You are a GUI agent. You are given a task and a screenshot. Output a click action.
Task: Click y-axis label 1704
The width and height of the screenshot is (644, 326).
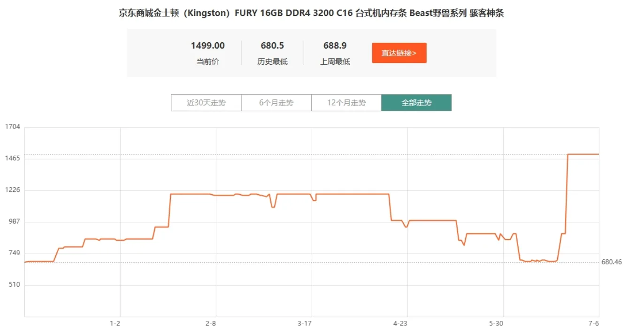(12, 127)
